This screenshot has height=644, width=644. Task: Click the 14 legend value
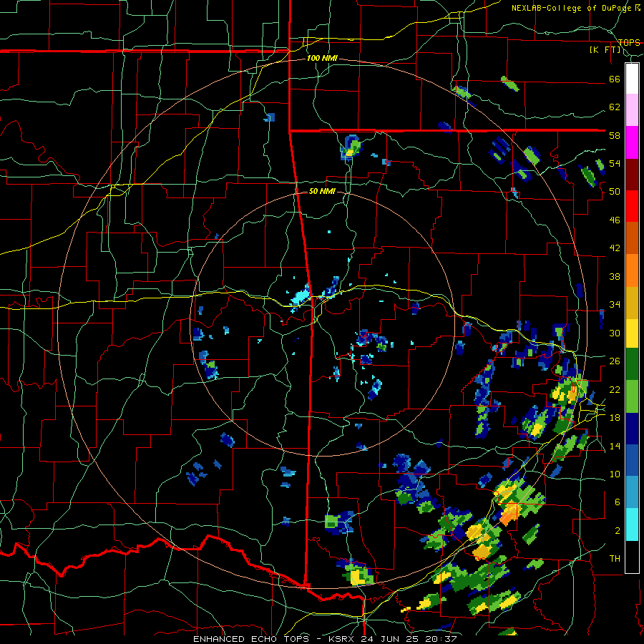coord(615,446)
